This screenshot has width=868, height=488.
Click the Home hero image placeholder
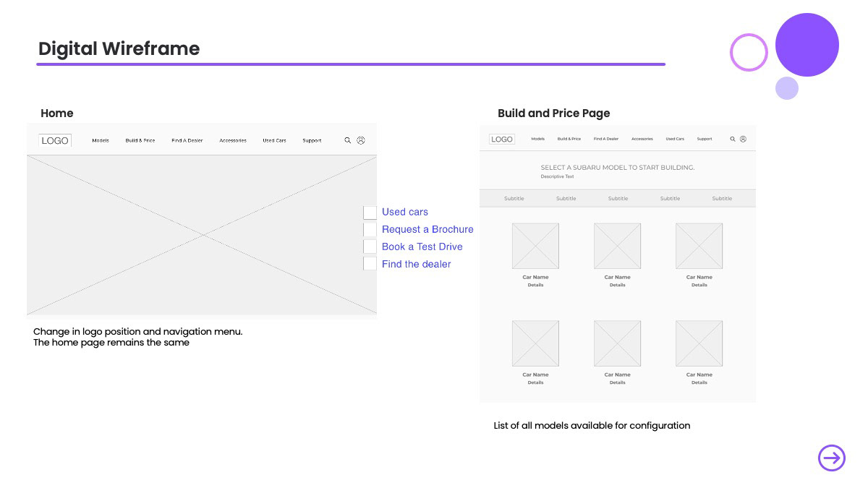click(202, 235)
